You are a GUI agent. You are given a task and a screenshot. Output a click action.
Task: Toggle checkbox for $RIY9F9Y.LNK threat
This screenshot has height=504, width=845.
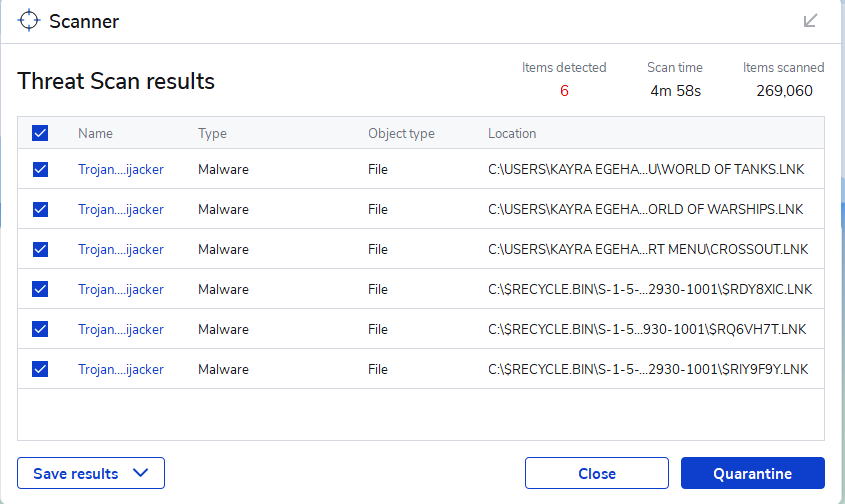click(x=40, y=369)
